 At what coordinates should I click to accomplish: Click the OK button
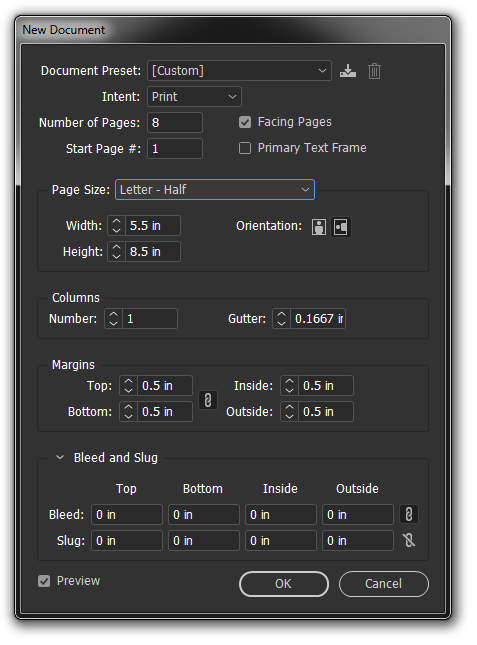pos(284,584)
